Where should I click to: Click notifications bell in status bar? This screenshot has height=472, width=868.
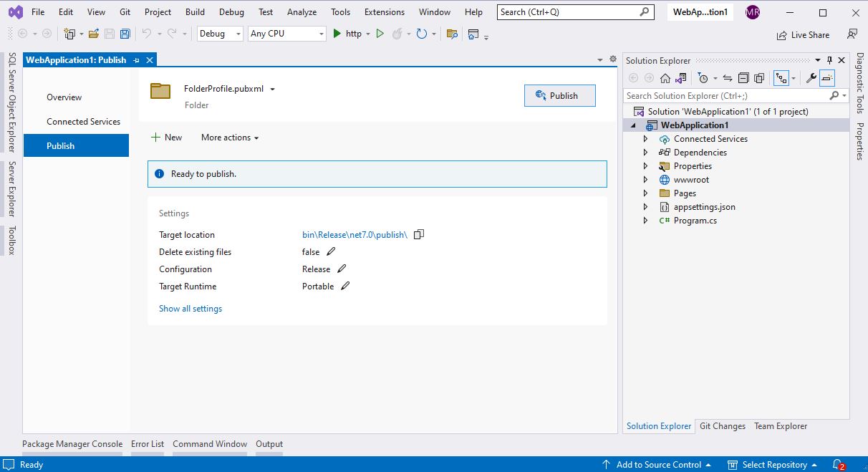pyautogui.click(x=838, y=464)
